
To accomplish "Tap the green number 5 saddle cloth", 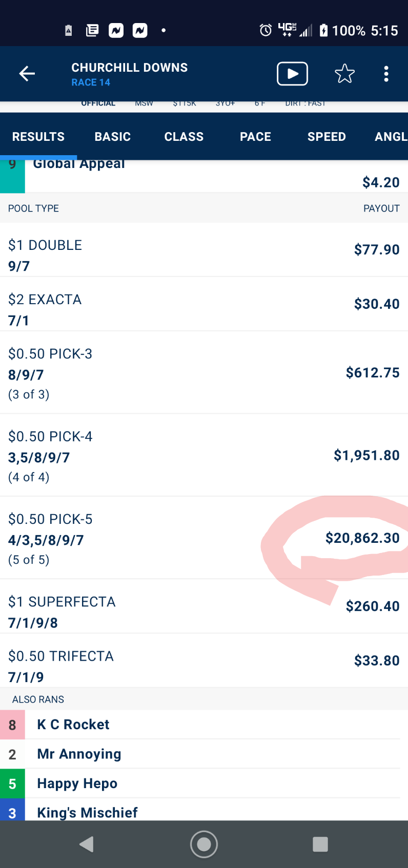I will click(x=12, y=784).
